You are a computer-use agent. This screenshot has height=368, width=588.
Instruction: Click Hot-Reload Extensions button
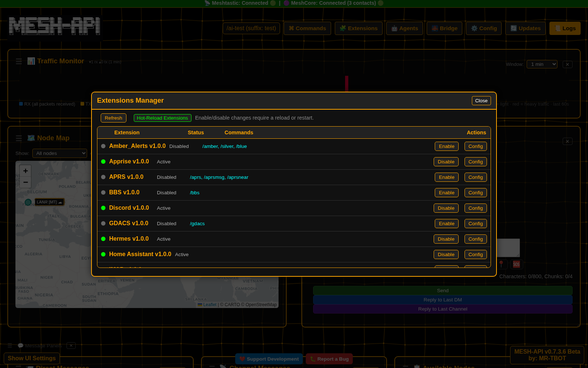pos(162,118)
